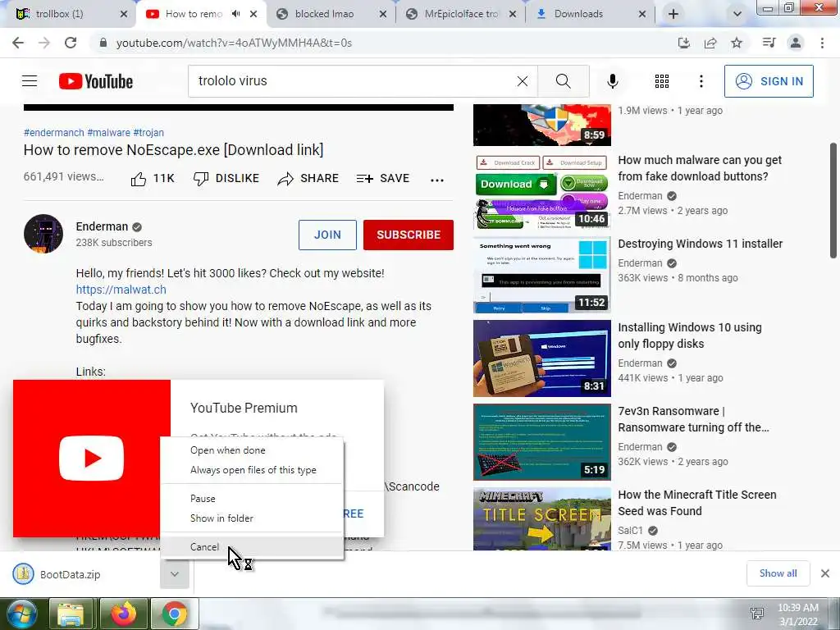
Task: Open Windows Start menu orb
Action: pos(21,614)
